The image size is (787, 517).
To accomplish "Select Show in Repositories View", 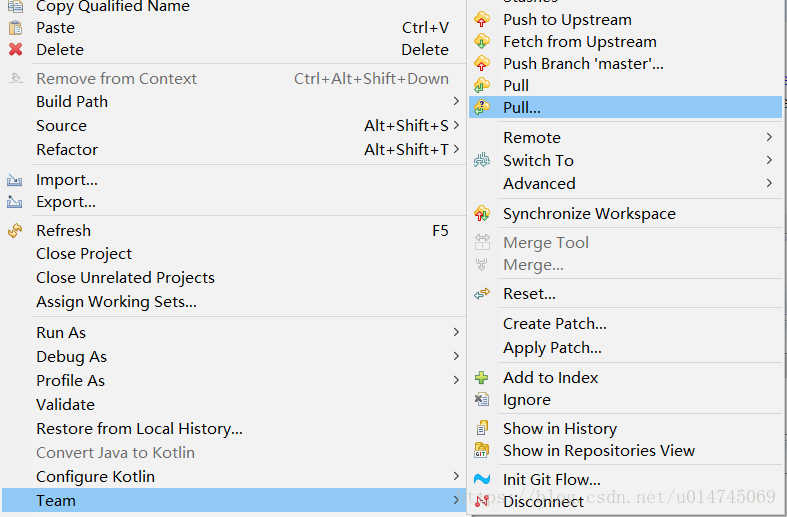I will tap(625, 450).
